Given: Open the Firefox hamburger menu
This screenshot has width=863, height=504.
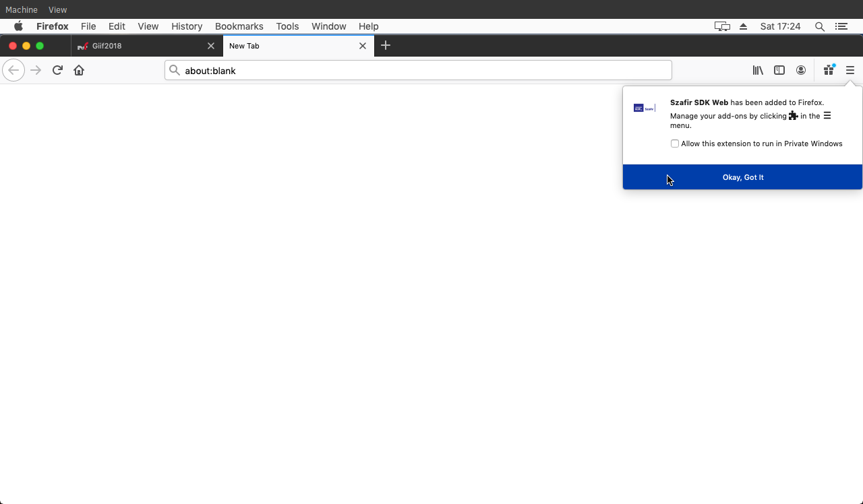Looking at the screenshot, I should (x=850, y=70).
